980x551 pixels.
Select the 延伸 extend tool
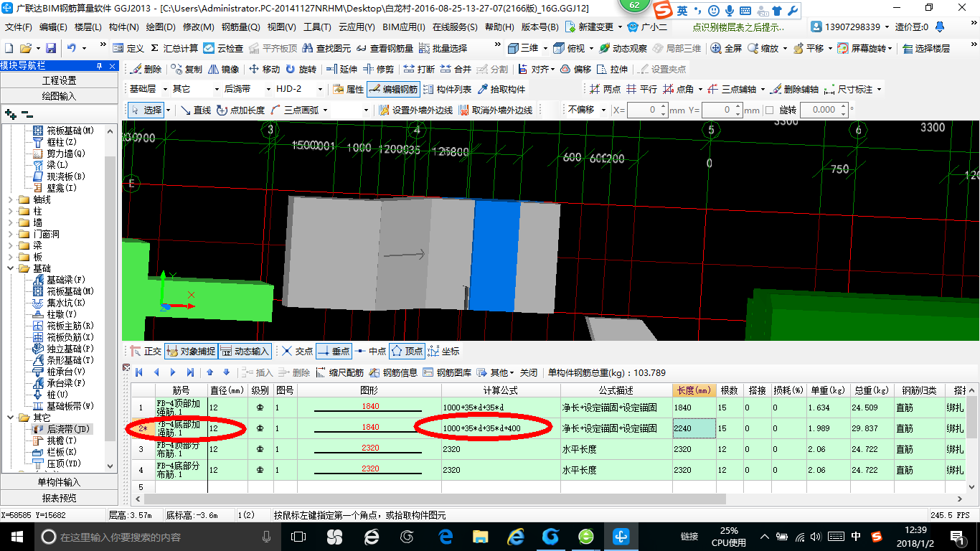[x=341, y=69]
